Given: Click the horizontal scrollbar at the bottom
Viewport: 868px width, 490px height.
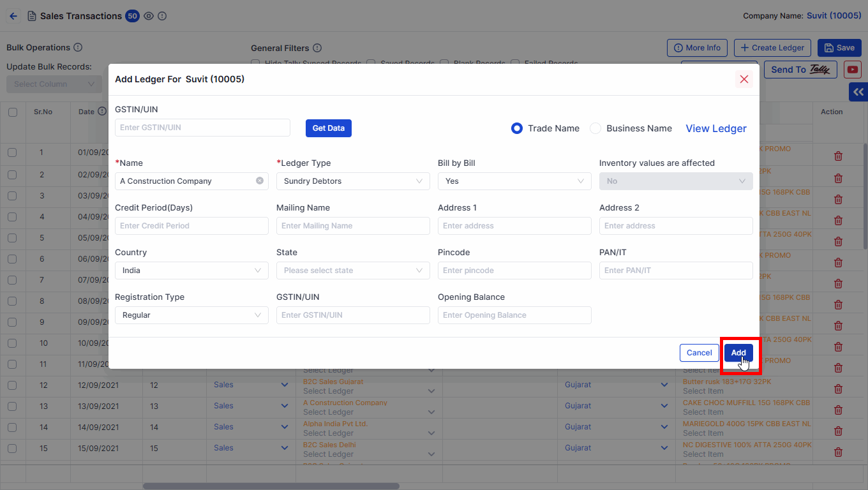Looking at the screenshot, I should pos(271,486).
